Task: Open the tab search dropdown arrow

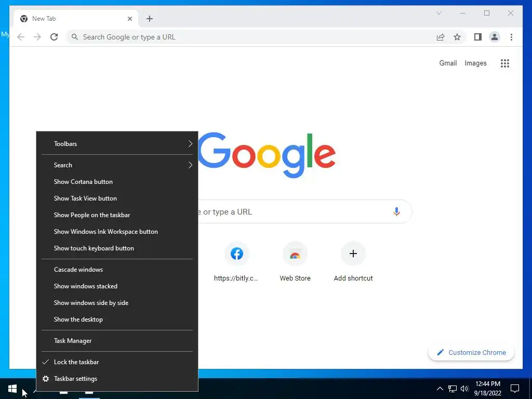Action: tap(438, 13)
